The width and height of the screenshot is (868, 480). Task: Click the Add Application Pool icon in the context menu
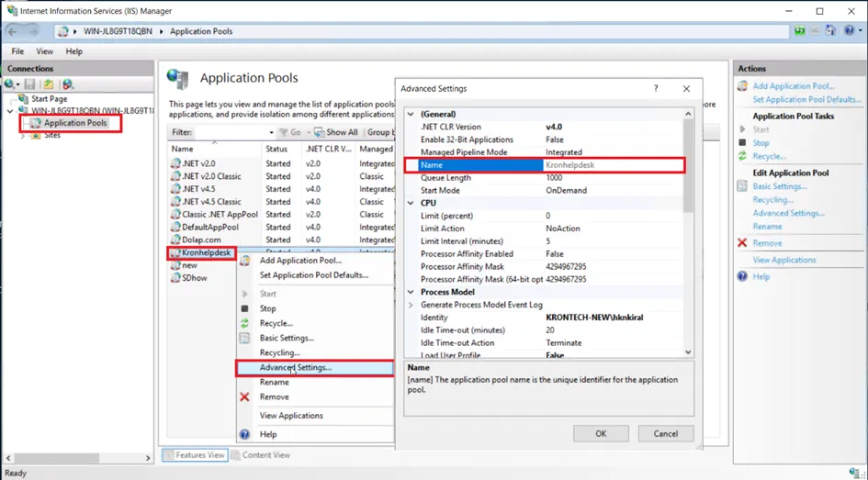point(244,261)
